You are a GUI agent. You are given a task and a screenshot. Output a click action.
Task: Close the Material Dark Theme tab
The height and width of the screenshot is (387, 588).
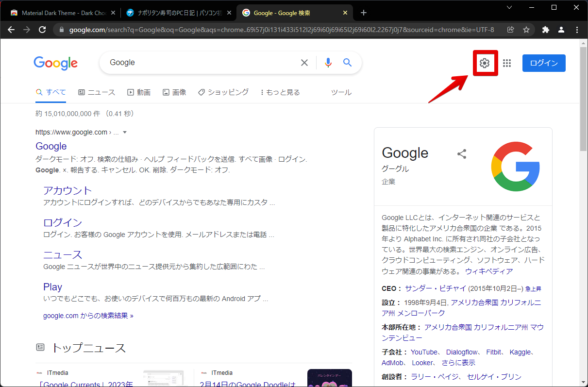tap(113, 13)
